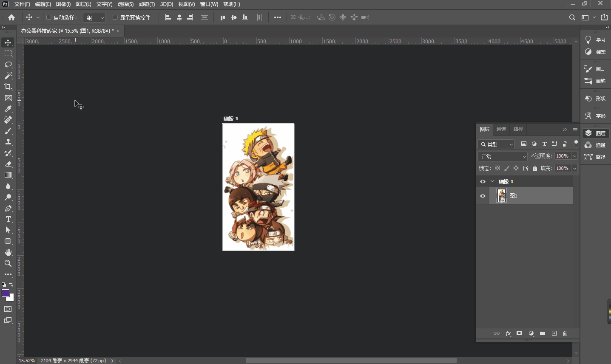Toggle the layer filter switch

tap(576, 144)
